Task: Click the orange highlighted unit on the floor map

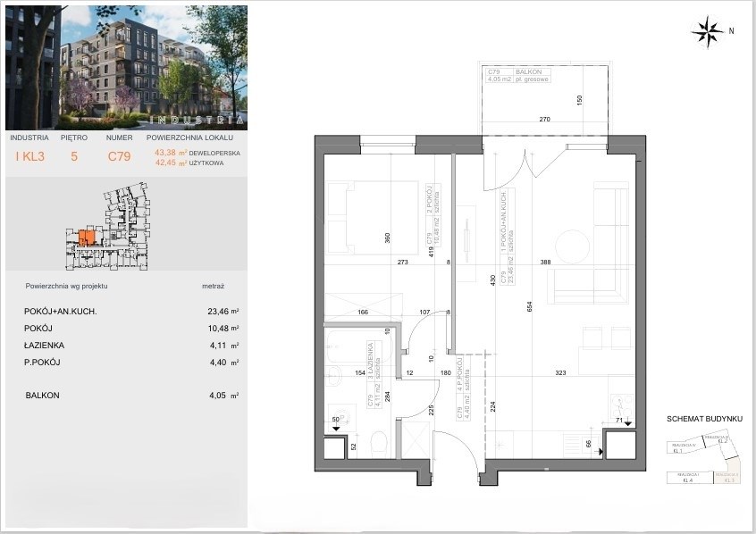Action: point(83,238)
